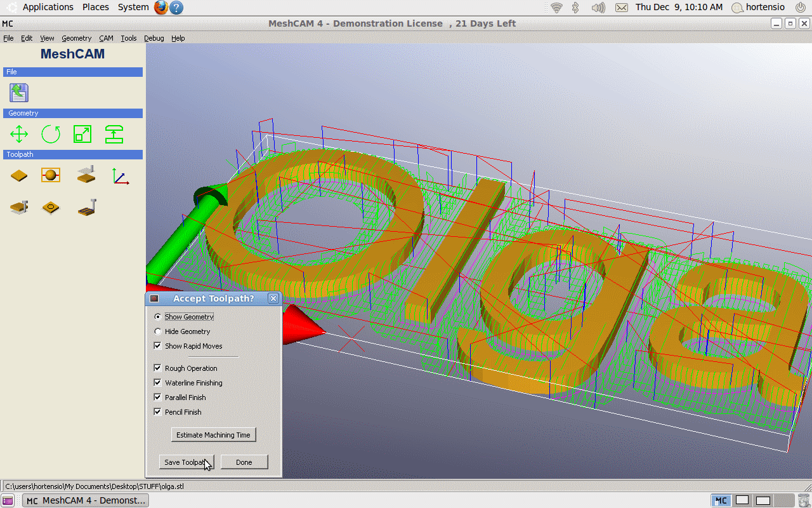This screenshot has height=508, width=812.
Task: Toggle the Pencil Finish checkbox
Action: 158,412
